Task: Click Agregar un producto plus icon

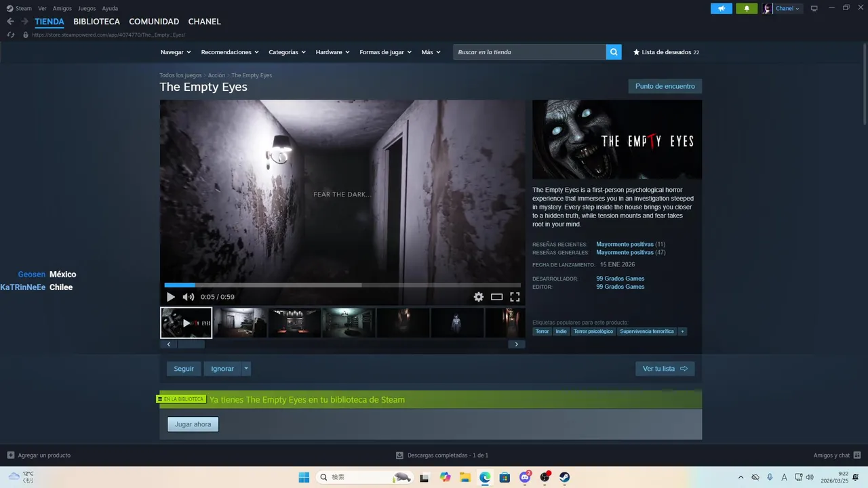Action: 11,455
